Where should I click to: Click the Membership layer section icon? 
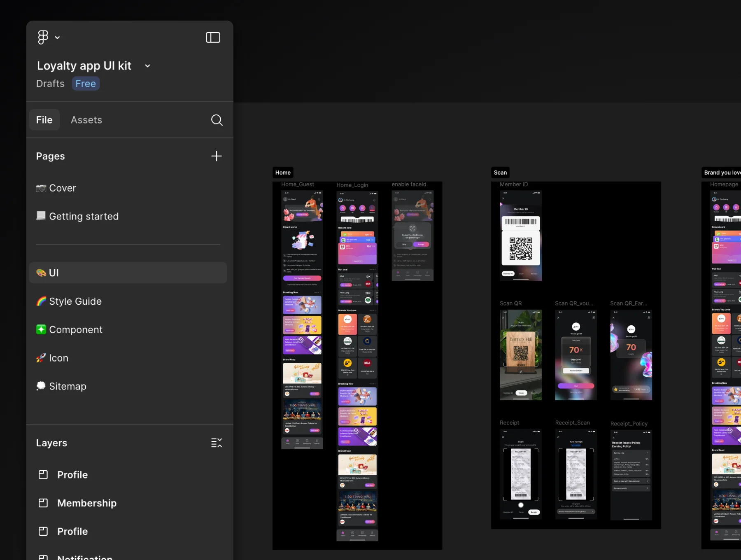(x=43, y=503)
